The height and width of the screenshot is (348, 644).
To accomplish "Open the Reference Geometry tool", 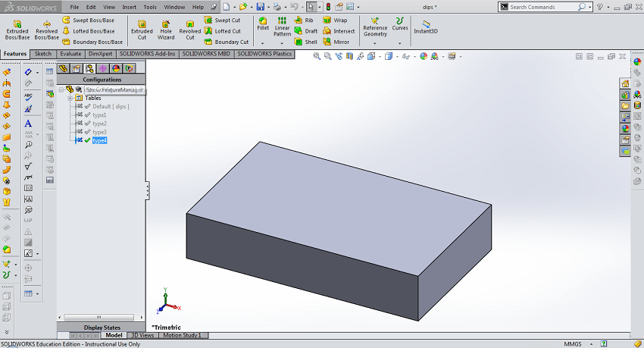I will [x=375, y=27].
